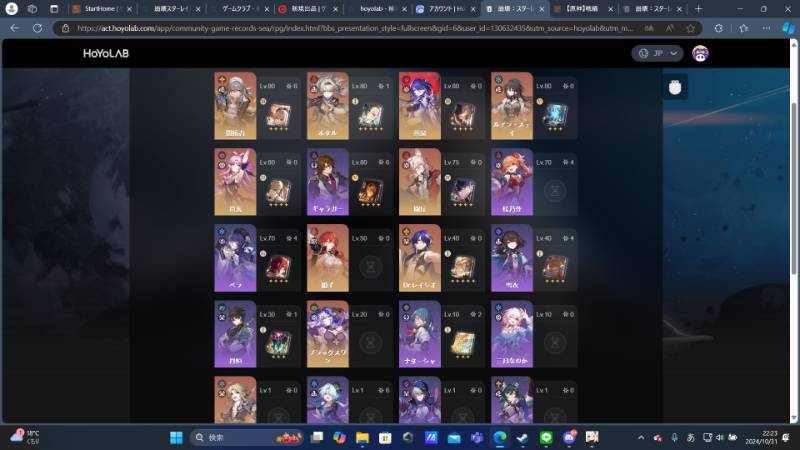Refresh the current page
The width and height of the screenshot is (800, 450).
pyautogui.click(x=37, y=28)
